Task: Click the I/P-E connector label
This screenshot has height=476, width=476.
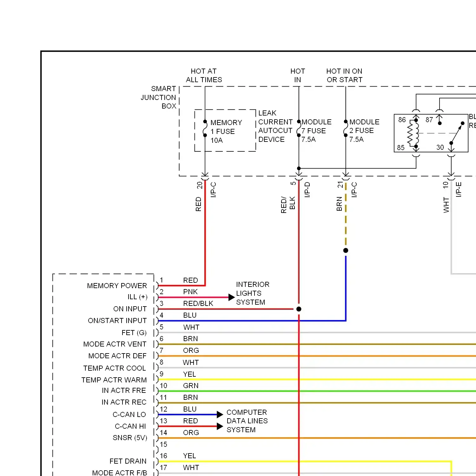Action: [x=459, y=190]
